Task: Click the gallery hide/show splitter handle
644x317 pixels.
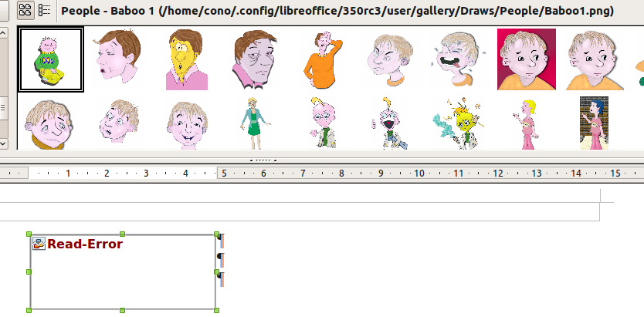Action: pyautogui.click(x=263, y=160)
